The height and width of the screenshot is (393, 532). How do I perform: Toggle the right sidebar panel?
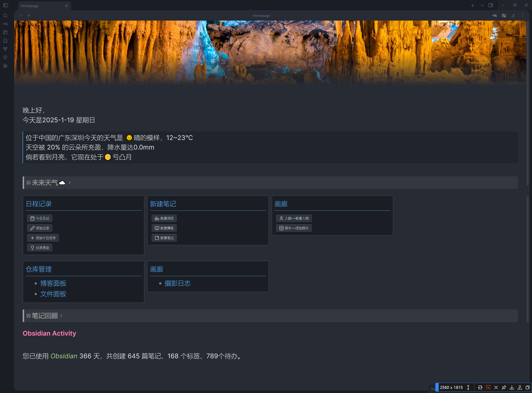pos(491,5)
